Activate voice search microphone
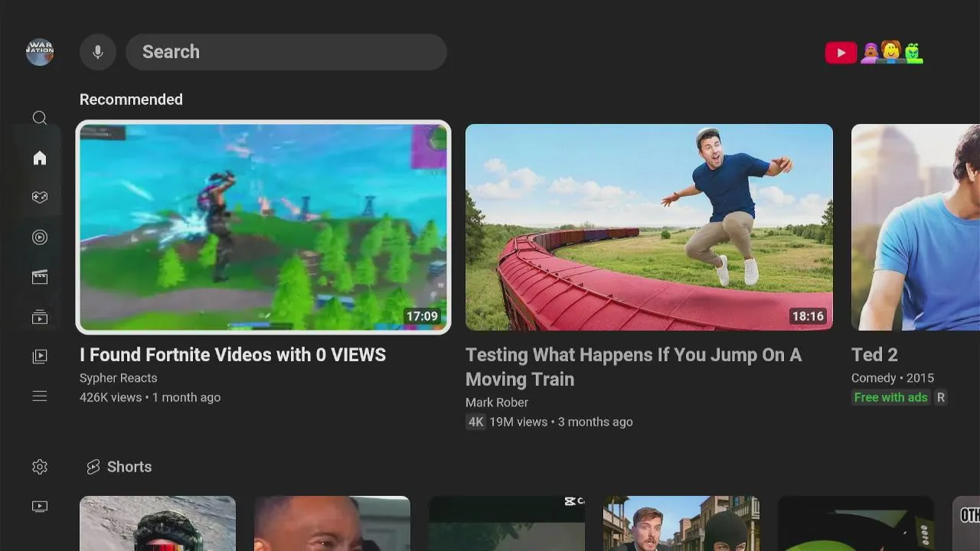 (98, 52)
